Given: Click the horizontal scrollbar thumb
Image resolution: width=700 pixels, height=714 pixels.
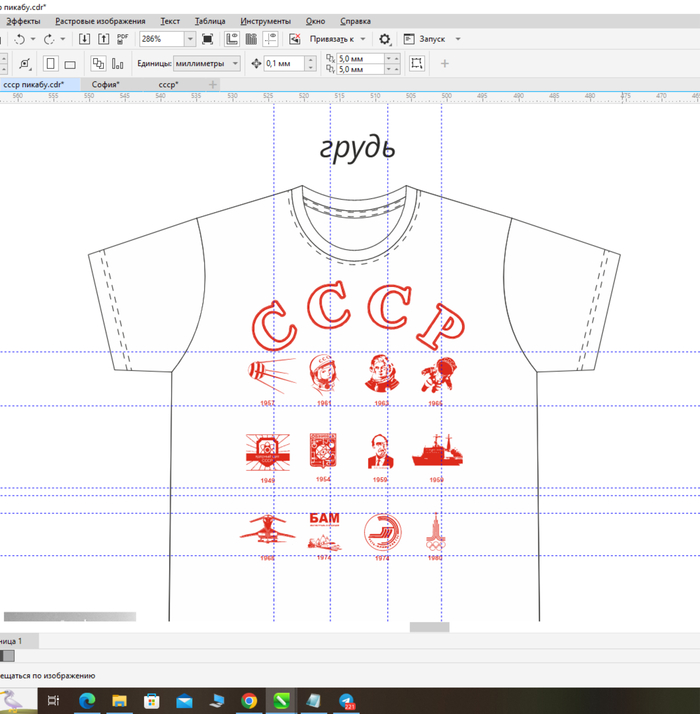Looking at the screenshot, I should 429,627.
